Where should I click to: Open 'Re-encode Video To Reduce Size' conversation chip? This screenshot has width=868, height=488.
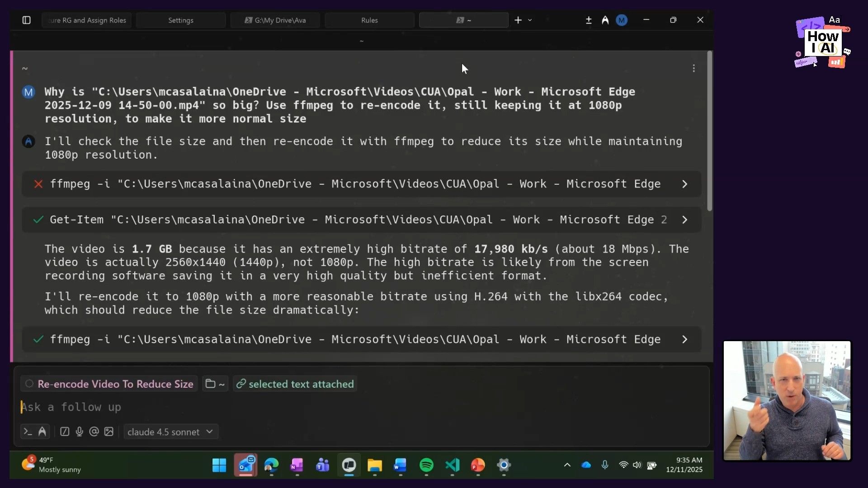tap(109, 384)
